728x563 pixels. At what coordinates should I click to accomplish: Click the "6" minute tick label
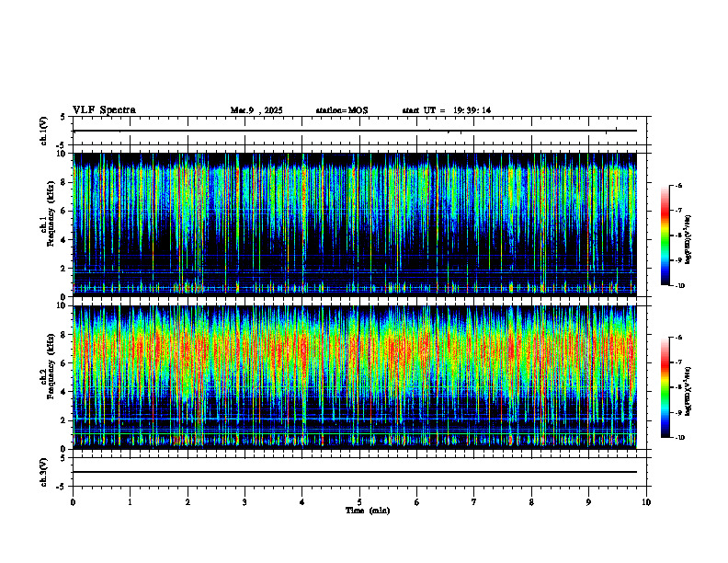(x=416, y=502)
